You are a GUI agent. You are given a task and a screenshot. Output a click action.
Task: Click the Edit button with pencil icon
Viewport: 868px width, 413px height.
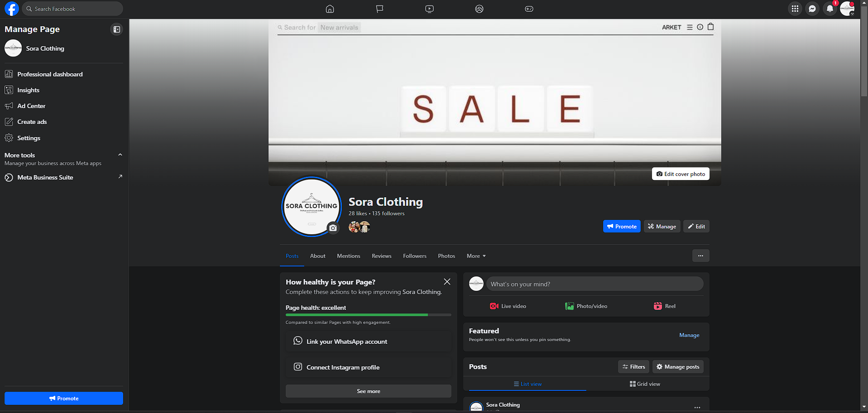696,226
